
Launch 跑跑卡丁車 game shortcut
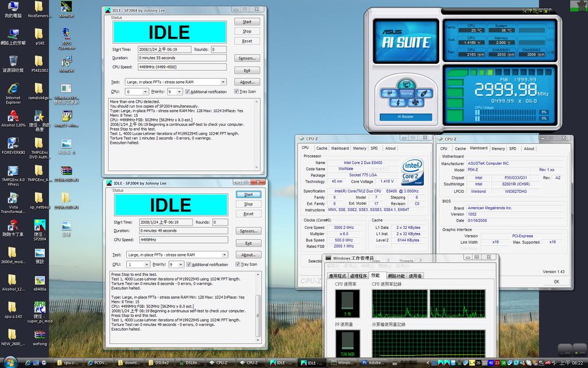click(13, 228)
